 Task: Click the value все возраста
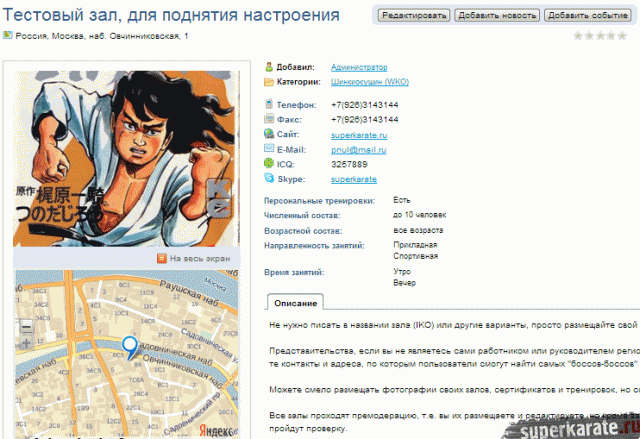(418, 230)
